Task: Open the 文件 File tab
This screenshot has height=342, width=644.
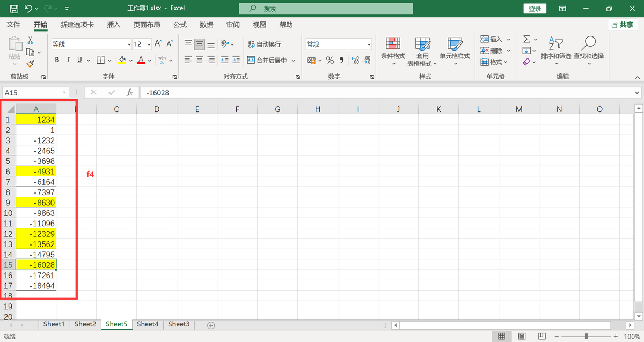Action: click(13, 25)
